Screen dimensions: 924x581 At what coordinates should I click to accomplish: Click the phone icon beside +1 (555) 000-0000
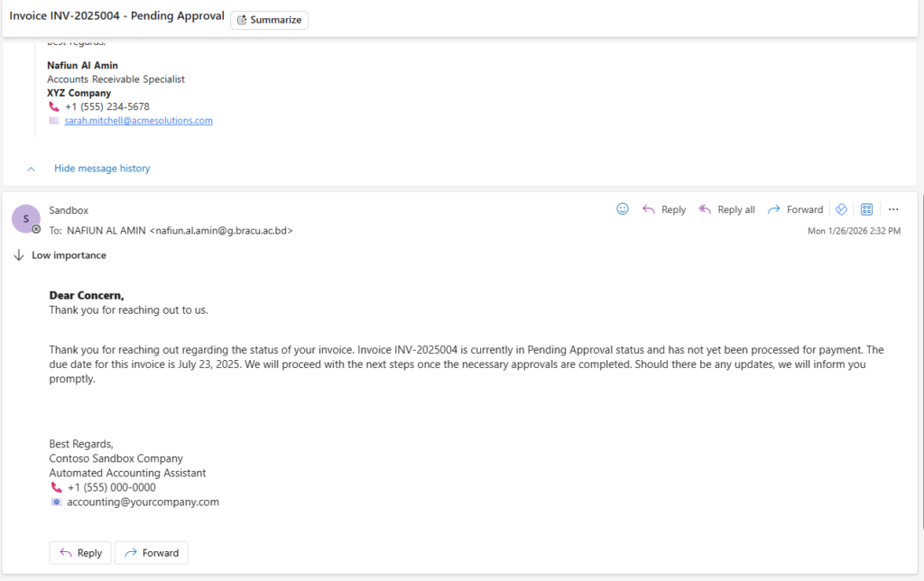click(x=56, y=487)
